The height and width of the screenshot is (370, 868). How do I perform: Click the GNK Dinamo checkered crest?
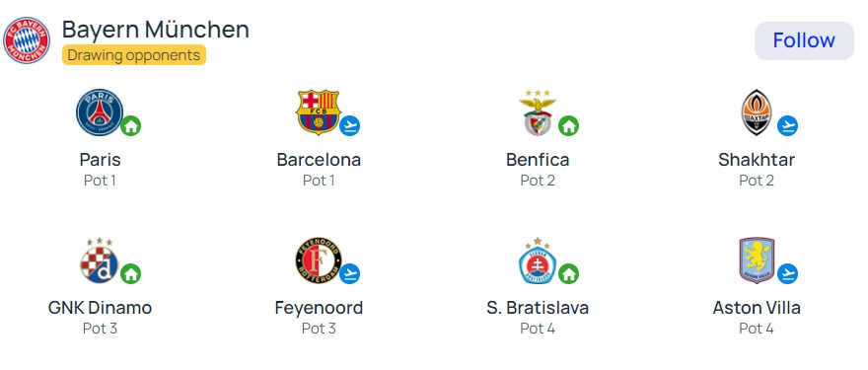100,260
